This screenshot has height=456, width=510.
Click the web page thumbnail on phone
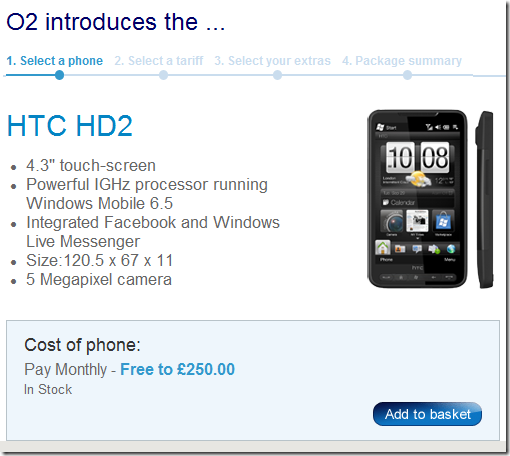coord(417,221)
